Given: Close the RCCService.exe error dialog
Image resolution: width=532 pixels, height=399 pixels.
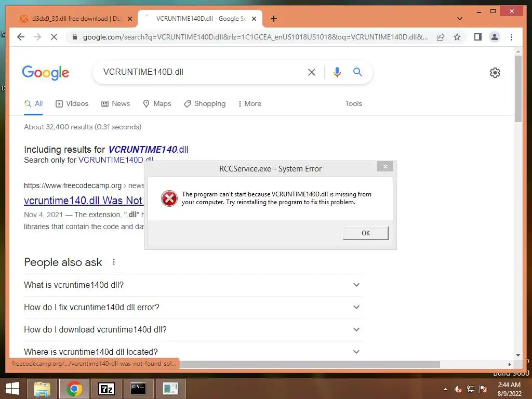Looking at the screenshot, I should click(x=385, y=166).
